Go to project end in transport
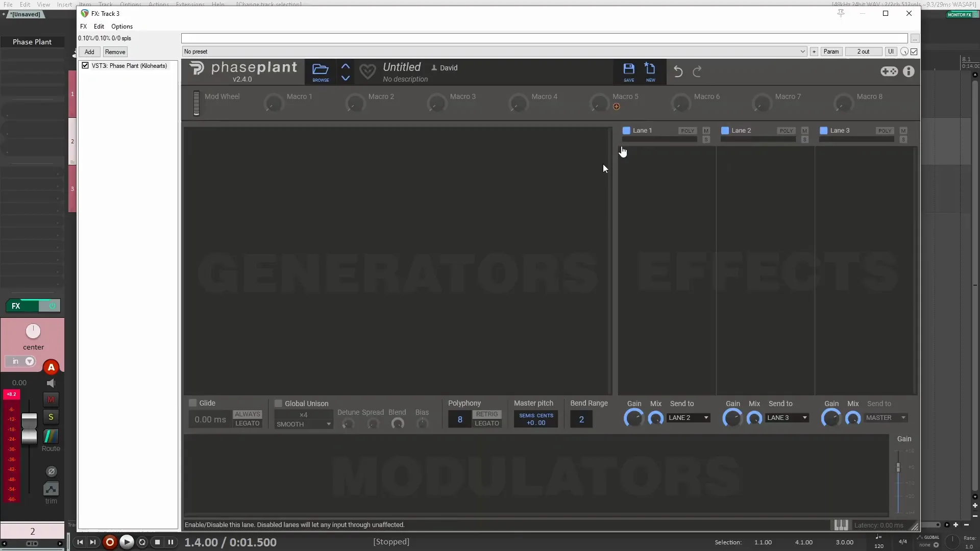Screen dimensions: 980x551 pyautogui.click(x=93, y=542)
